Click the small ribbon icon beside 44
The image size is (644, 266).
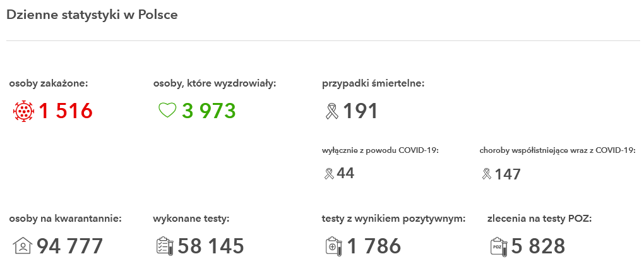[x=329, y=174]
